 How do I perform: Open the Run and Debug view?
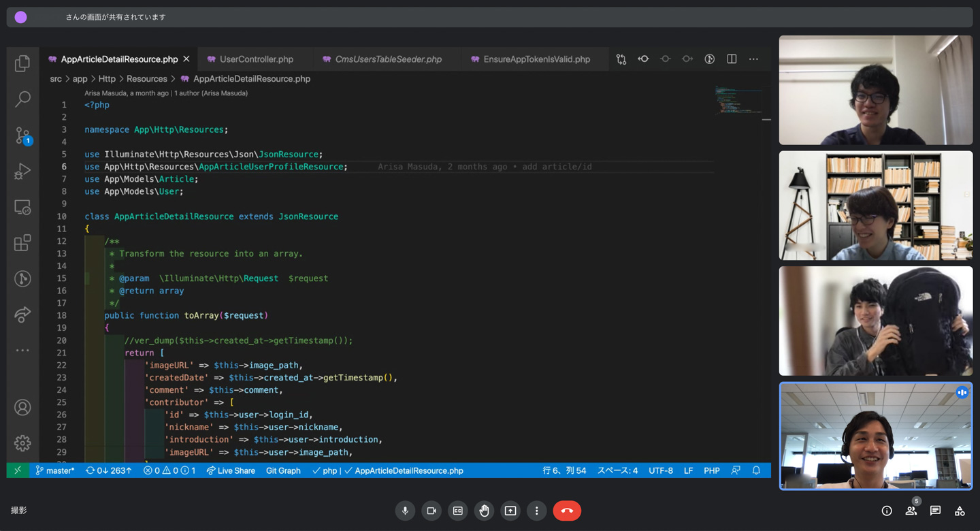coord(22,172)
